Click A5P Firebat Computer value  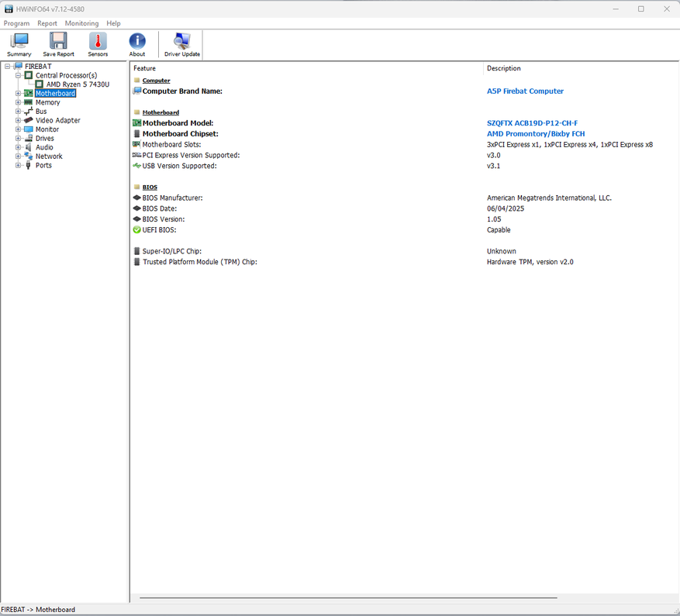(525, 91)
